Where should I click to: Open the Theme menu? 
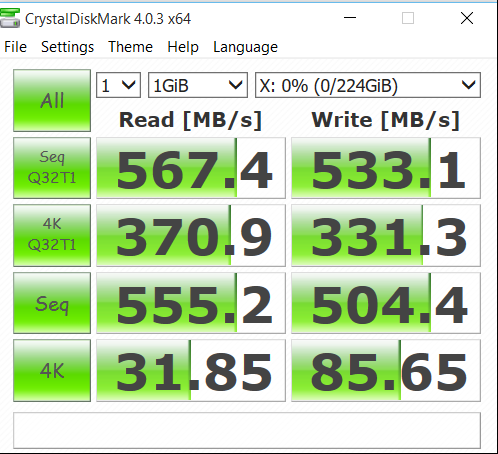pyautogui.click(x=130, y=47)
